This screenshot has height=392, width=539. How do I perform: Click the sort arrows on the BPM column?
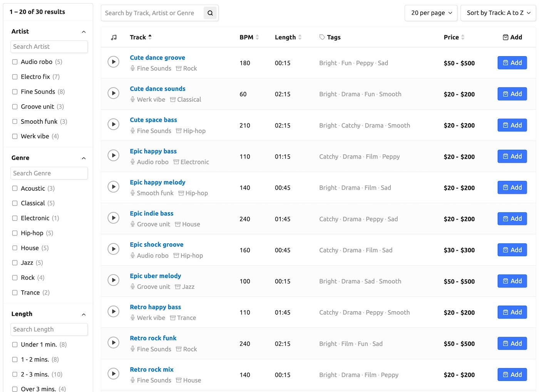258,37
